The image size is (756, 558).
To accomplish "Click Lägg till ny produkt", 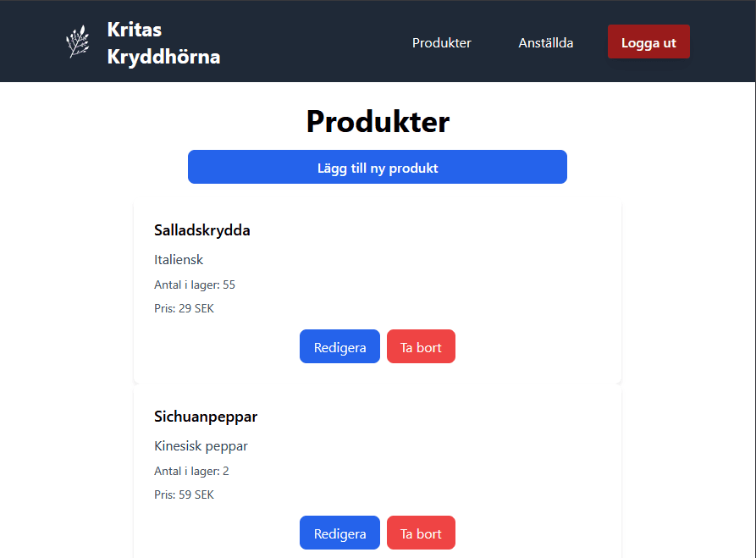I will (x=378, y=167).
